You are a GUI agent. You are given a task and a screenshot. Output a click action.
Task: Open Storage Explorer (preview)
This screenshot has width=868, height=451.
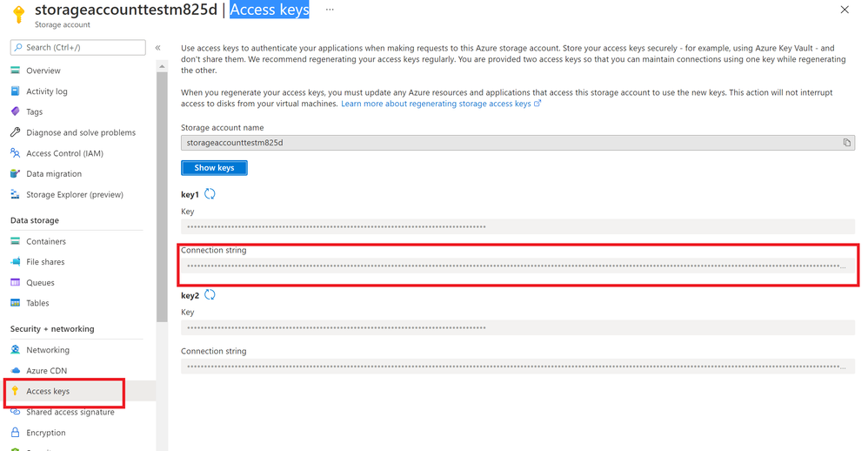[75, 194]
